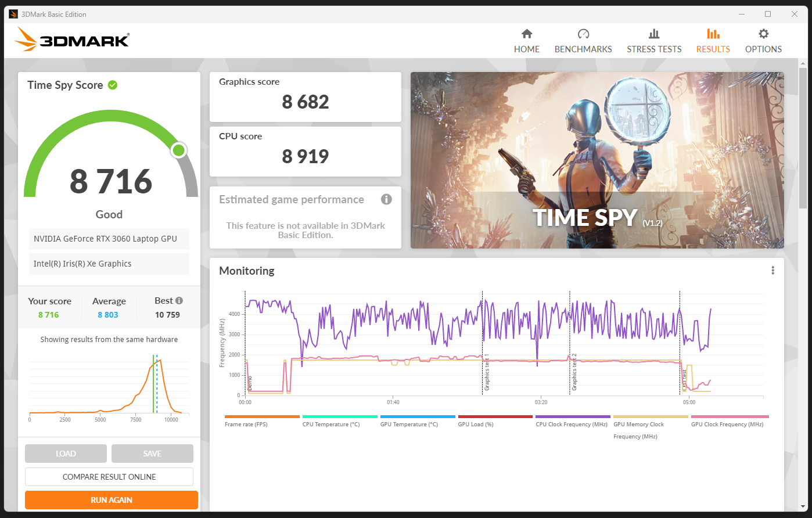Click the Demo timeline marker
812x518 pixels.
(x=250, y=383)
